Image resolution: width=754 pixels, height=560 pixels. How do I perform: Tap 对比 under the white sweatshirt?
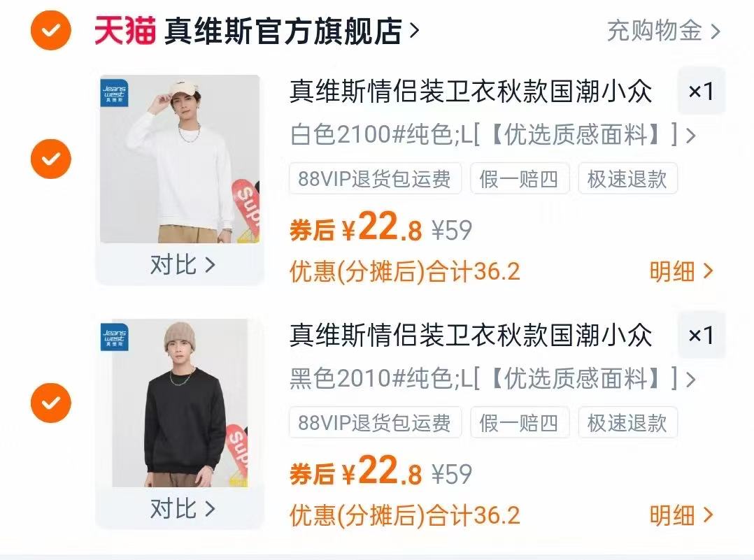[183, 264]
